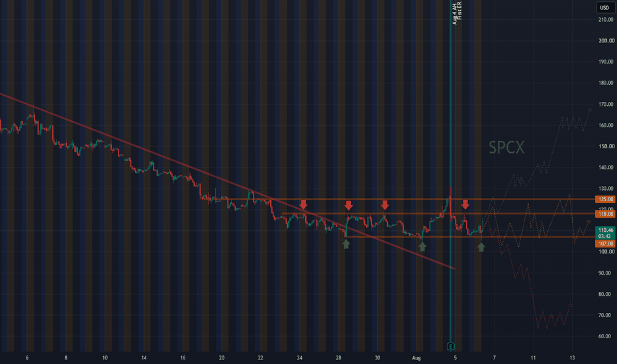
Task: Click the date label 7 on time axis
Action: coord(495,357)
